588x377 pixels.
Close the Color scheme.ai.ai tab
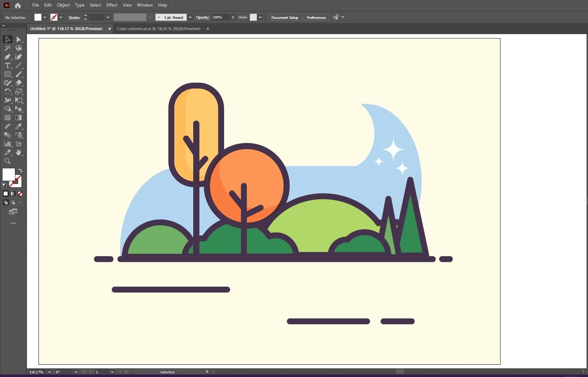pos(208,29)
